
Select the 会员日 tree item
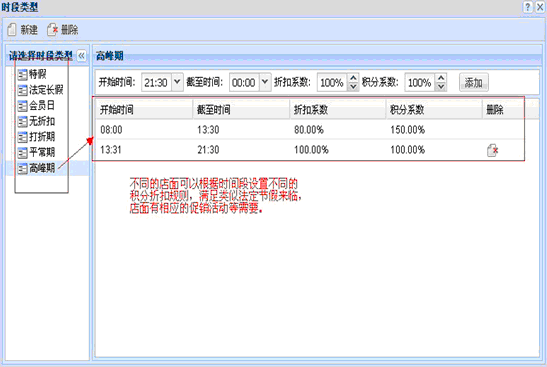pyautogui.click(x=36, y=105)
